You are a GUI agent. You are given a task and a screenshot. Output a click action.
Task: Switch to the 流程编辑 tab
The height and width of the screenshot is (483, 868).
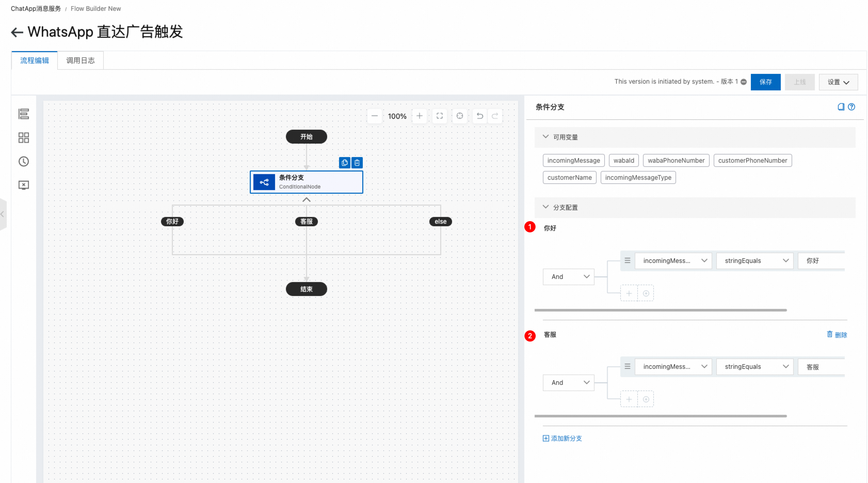pos(35,60)
